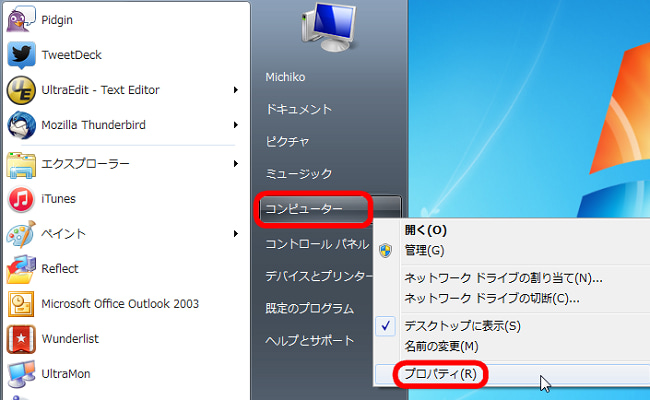Expand エクスプローラー submenu arrow

(235, 164)
